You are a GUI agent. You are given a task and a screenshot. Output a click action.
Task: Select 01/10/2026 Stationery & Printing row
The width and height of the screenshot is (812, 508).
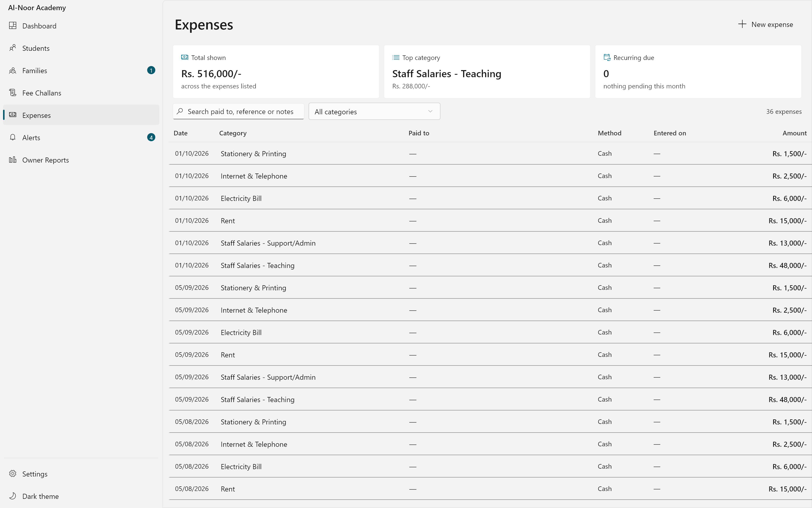(490, 153)
